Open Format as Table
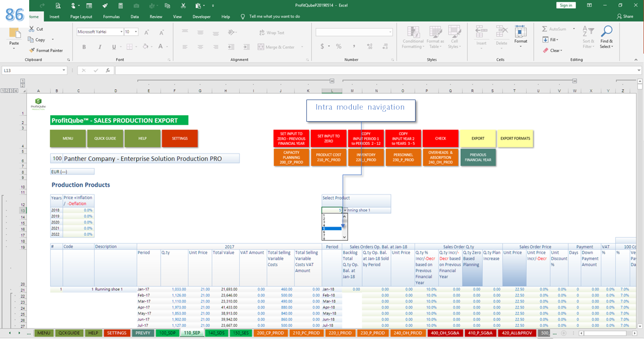Image resolution: width=644 pixels, height=362 pixels. (435, 37)
